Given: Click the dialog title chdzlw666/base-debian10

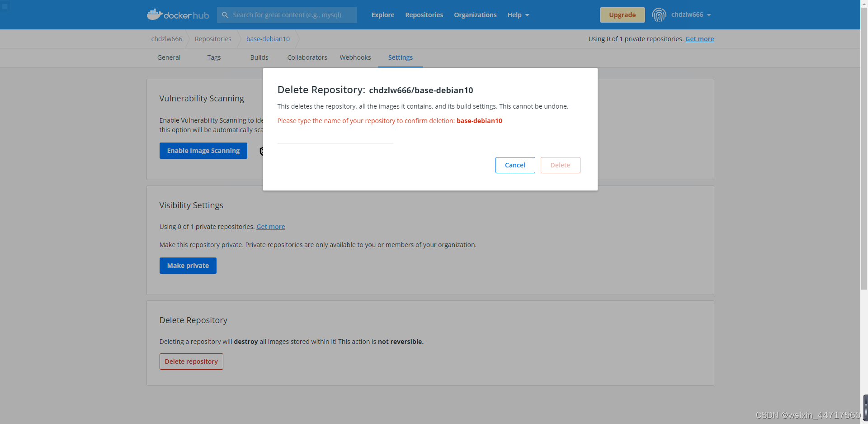Looking at the screenshot, I should coord(421,91).
